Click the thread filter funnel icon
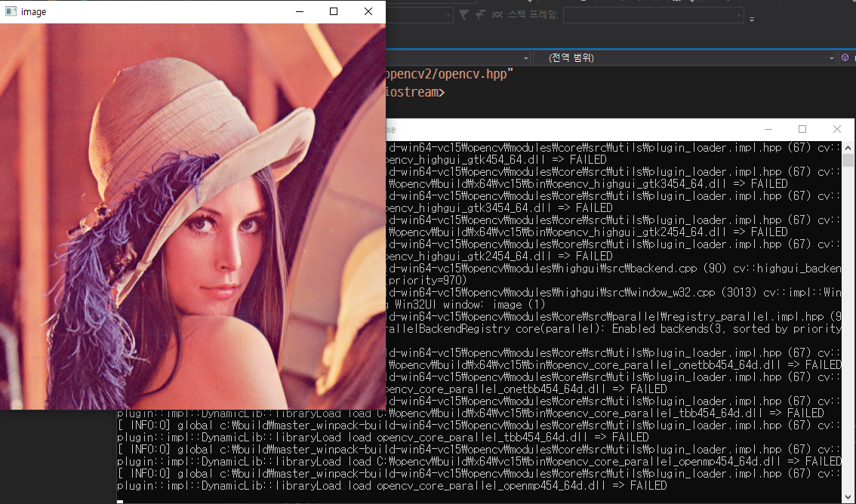 point(463,15)
